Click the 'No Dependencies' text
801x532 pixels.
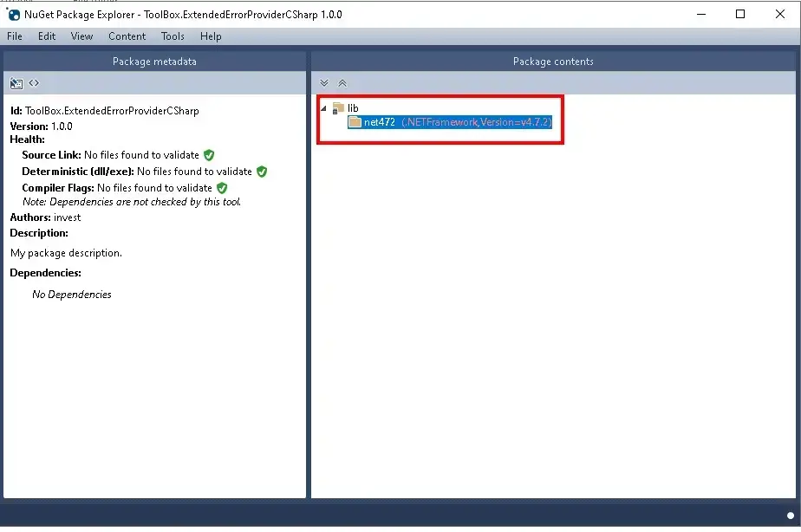pyautogui.click(x=71, y=294)
